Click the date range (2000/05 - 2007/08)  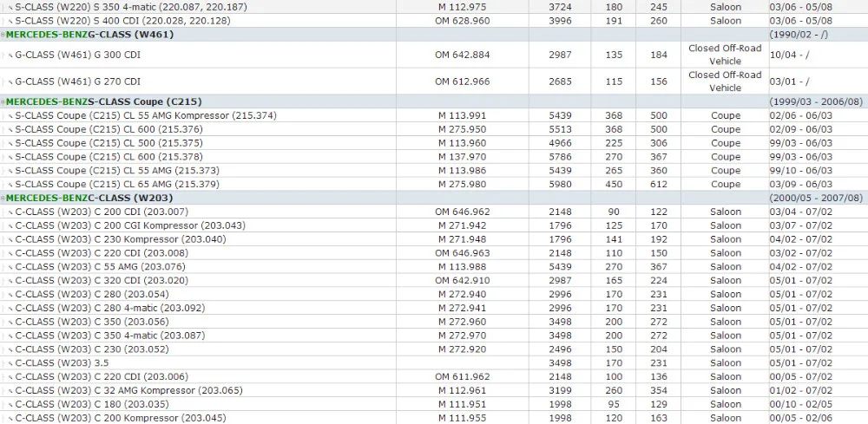click(x=816, y=198)
